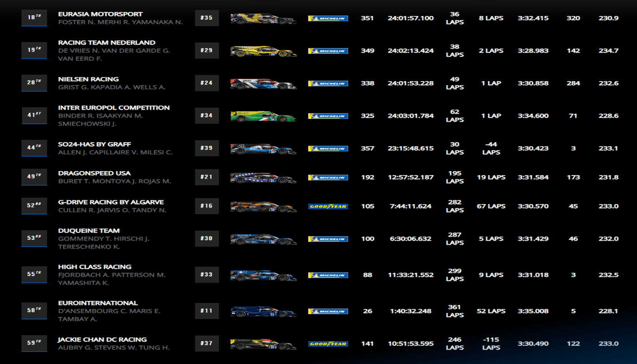637x364 pixels.
Task: Click best lap '3:28.983' value
Action: 533,51
